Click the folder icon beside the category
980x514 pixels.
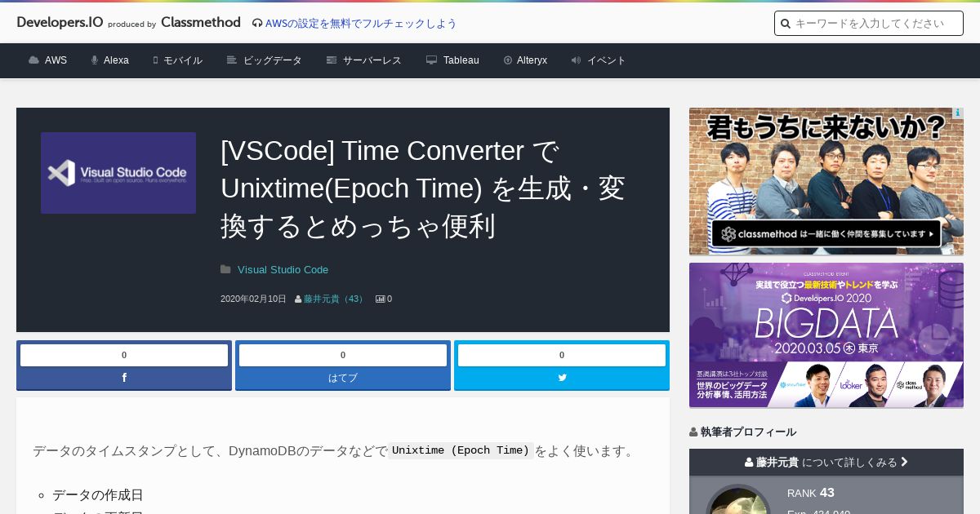pos(225,270)
